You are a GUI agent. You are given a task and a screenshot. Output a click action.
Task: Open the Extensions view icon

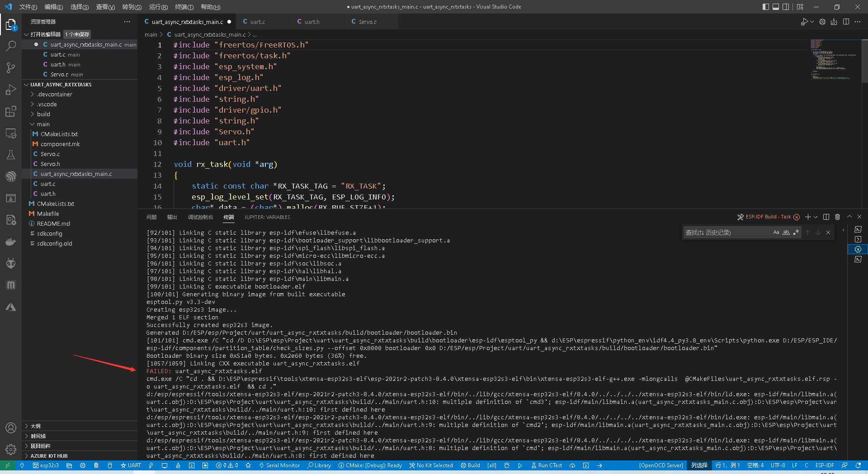(11, 111)
